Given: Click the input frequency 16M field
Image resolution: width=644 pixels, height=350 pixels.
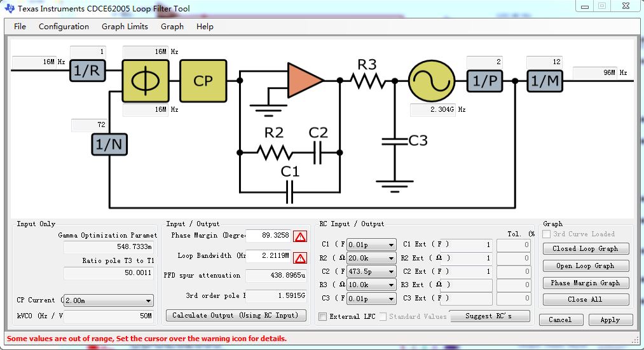Looking at the screenshot, I should click(34, 62).
